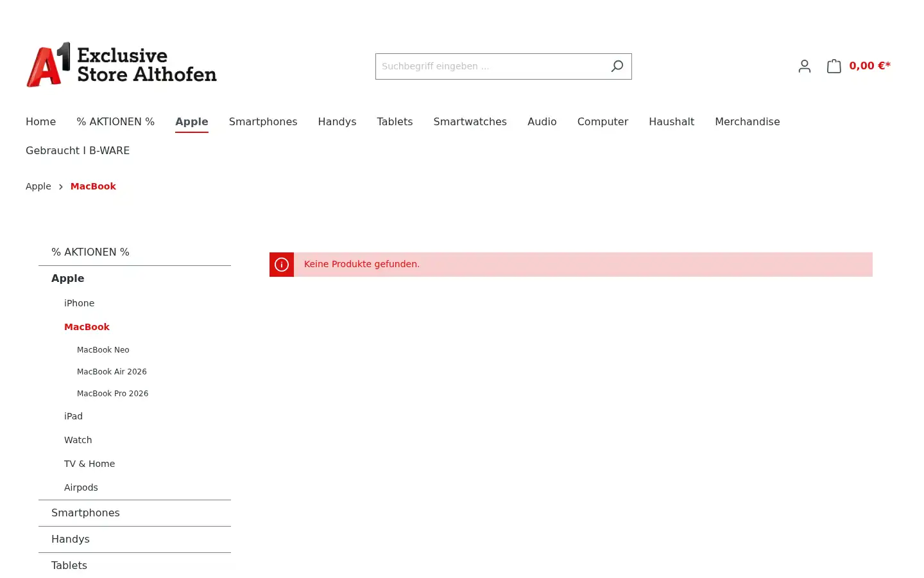Select Apple in the sidebar

coord(135,279)
